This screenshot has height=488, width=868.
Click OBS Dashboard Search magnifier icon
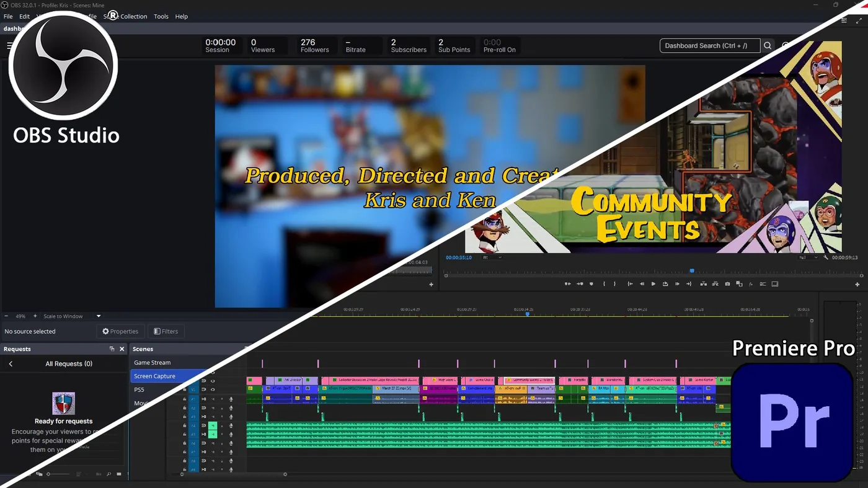point(768,46)
